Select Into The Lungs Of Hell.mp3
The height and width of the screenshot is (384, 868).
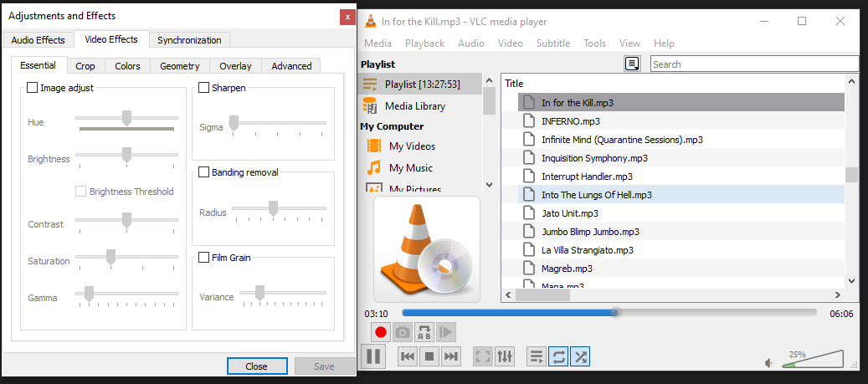(681, 195)
